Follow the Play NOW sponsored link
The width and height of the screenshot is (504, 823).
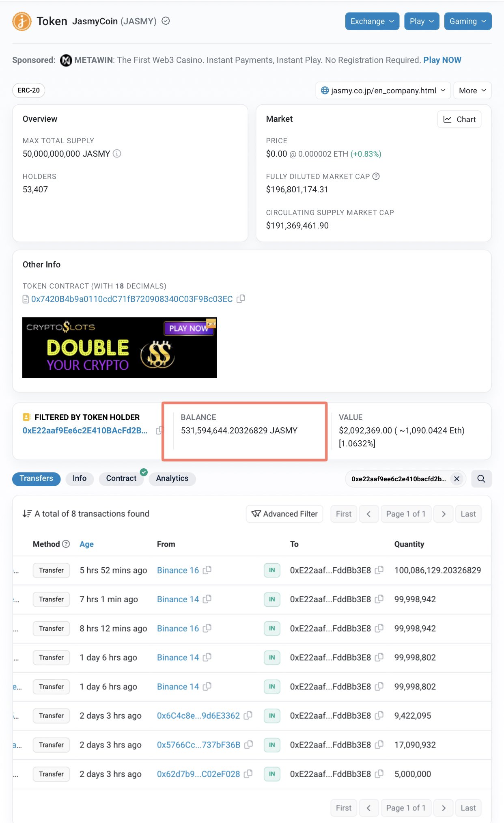tap(442, 60)
